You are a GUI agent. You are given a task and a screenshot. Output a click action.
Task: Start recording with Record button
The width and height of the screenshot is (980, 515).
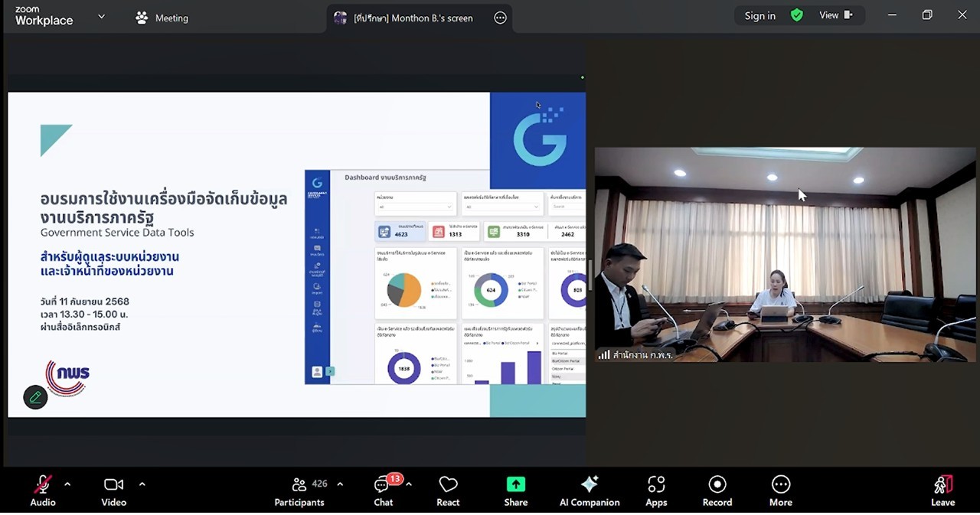[717, 491]
